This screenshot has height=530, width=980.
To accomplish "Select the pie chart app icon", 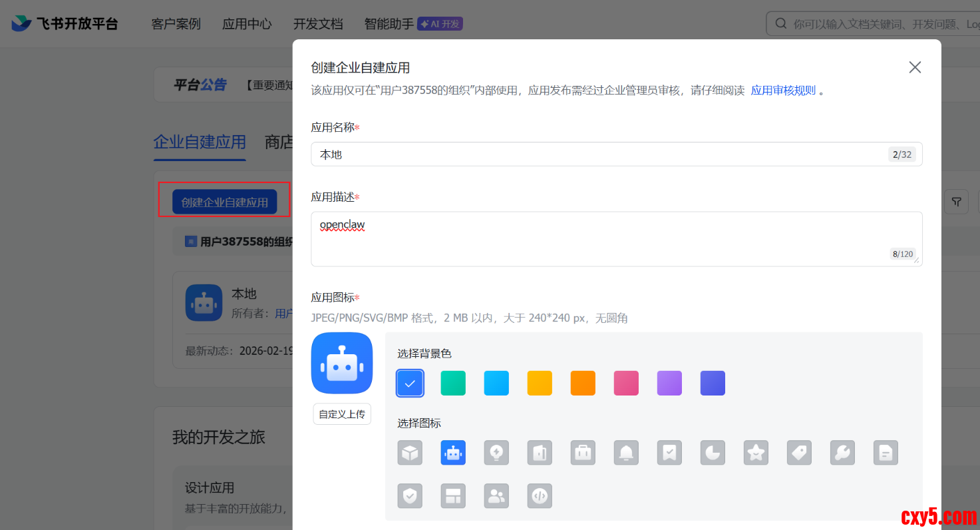I will 713,453.
